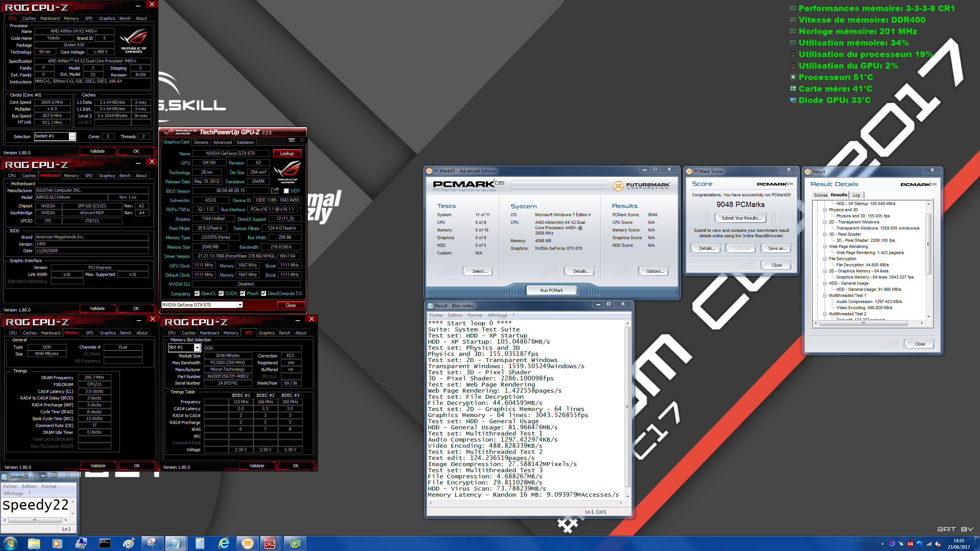This screenshot has width=980, height=551.
Task: Click the network signal bars tray icon
Action: (x=929, y=544)
